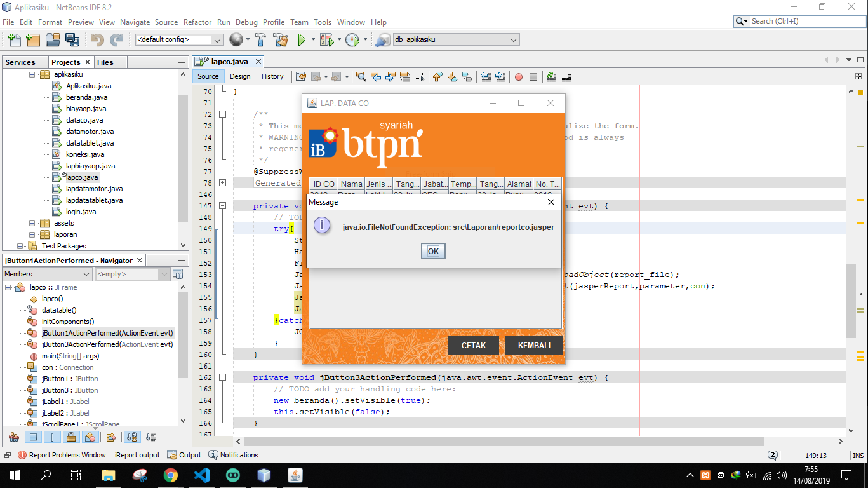
Task: Click the Save All toolbar icon
Action: coord(72,39)
